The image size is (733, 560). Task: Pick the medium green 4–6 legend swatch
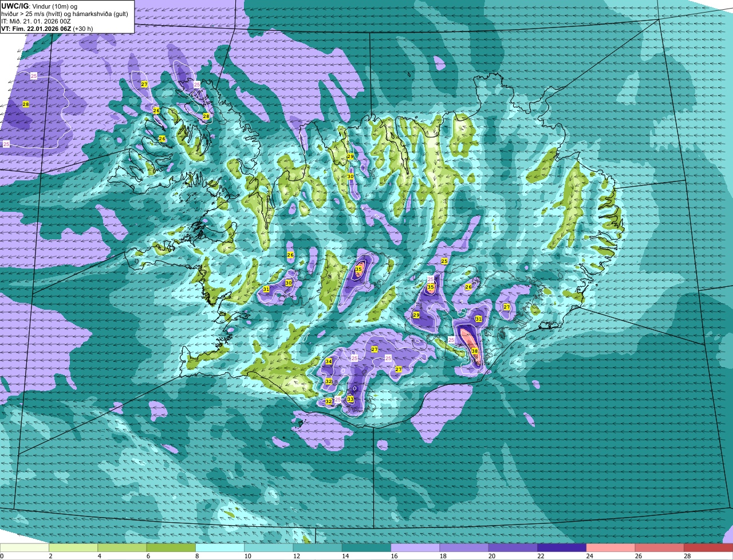(122, 547)
